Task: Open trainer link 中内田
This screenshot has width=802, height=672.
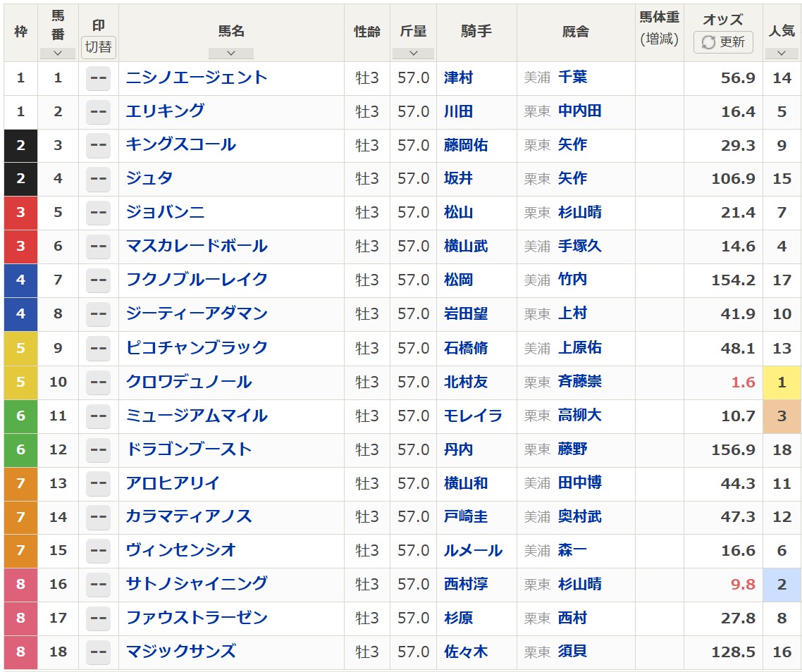Action: pos(579,111)
